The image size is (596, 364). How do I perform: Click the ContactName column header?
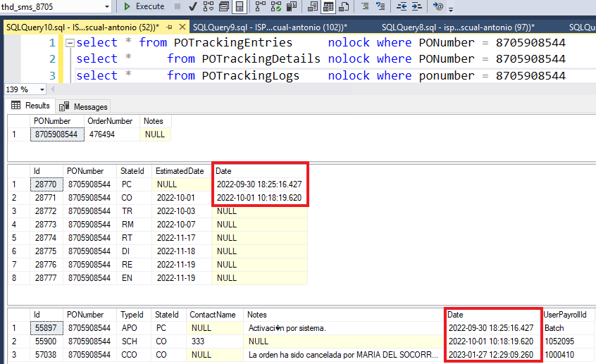(214, 315)
